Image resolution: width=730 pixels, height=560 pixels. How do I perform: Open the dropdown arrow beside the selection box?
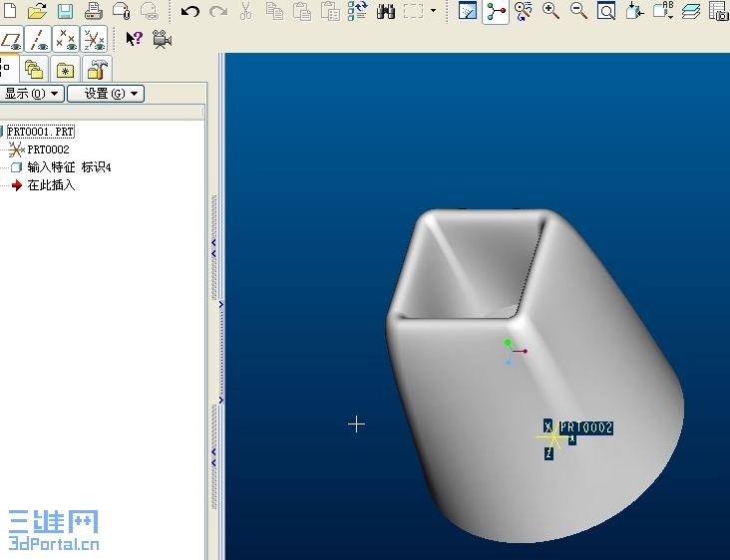pos(434,10)
